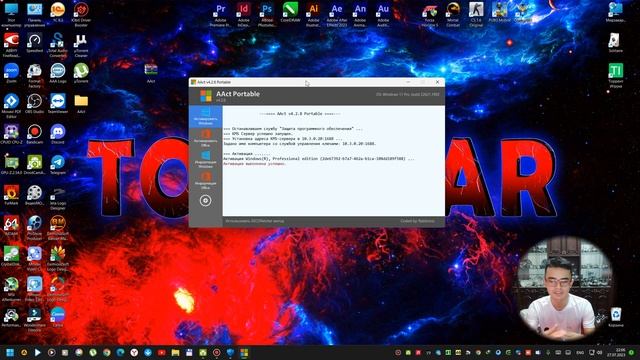
Task: Open Format Factory shortcut
Action: (34, 76)
